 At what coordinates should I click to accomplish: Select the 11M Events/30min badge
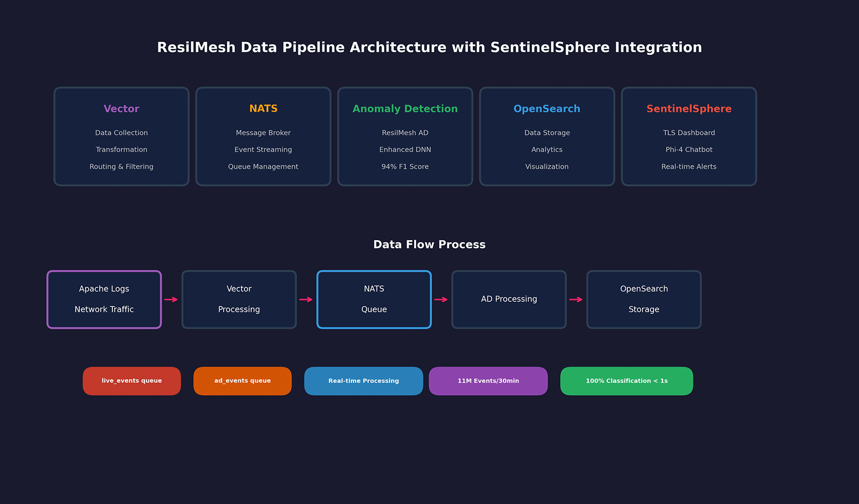click(x=488, y=381)
